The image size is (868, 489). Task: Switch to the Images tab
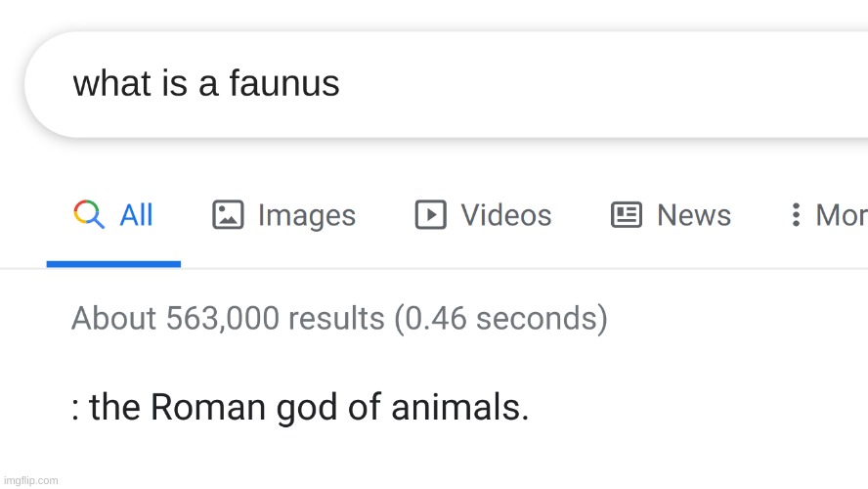coord(307,216)
